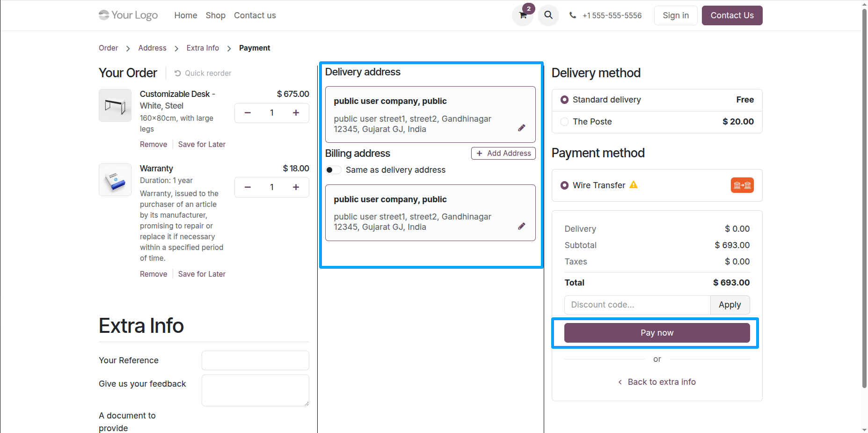Open Warranty product thumbnail
The height and width of the screenshot is (433, 868).
pyautogui.click(x=115, y=180)
